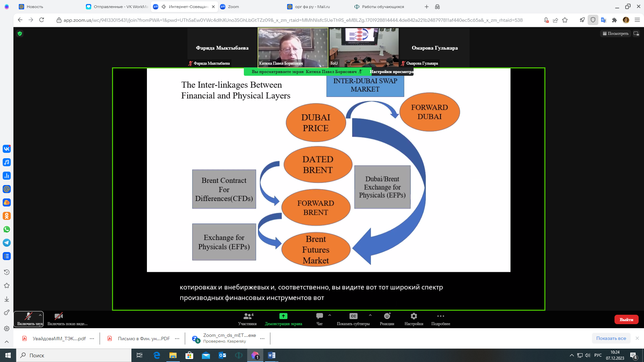Open Telegram from the browser sidebar
The width and height of the screenshot is (644, 362).
pyautogui.click(x=7, y=243)
